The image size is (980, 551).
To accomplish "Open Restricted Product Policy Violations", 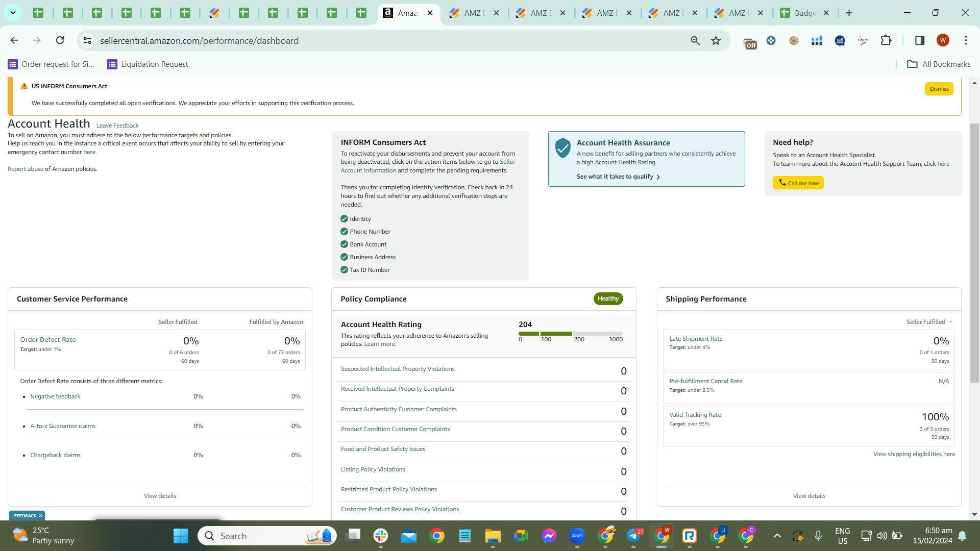I will pyautogui.click(x=389, y=489).
